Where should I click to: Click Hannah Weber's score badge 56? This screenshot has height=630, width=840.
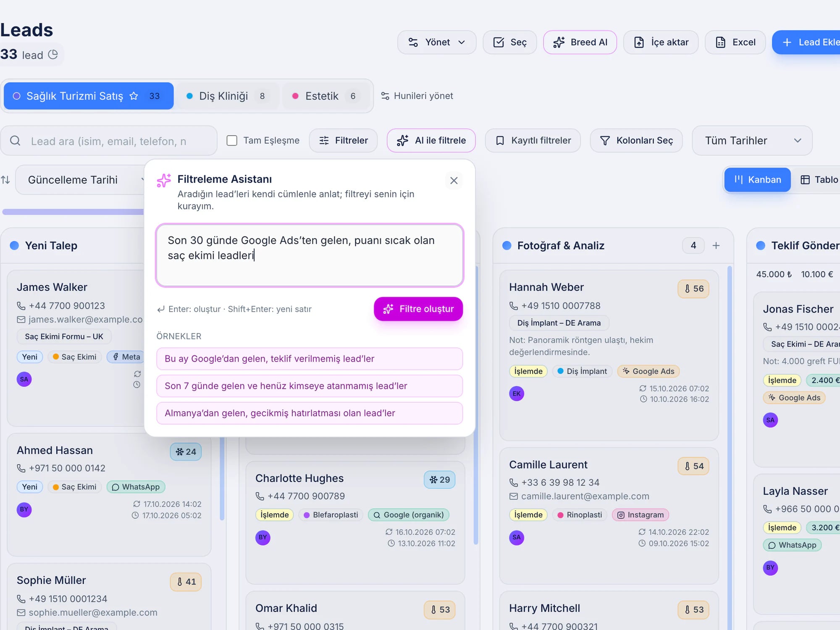(693, 289)
